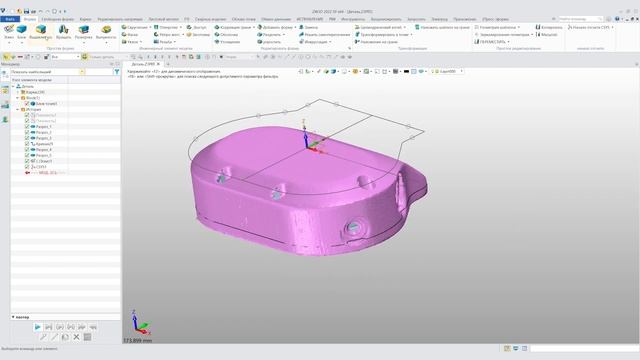
Task: Select the Выдавить extrude tool
Action: point(41,32)
